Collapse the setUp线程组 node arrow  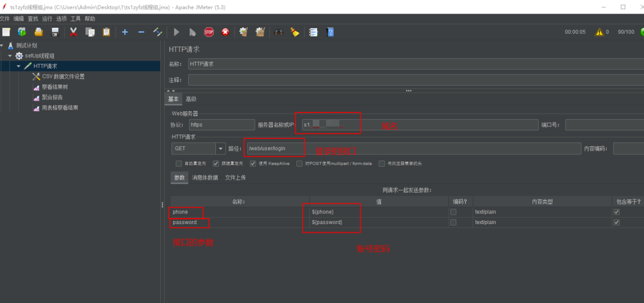pyautogui.click(x=10, y=56)
